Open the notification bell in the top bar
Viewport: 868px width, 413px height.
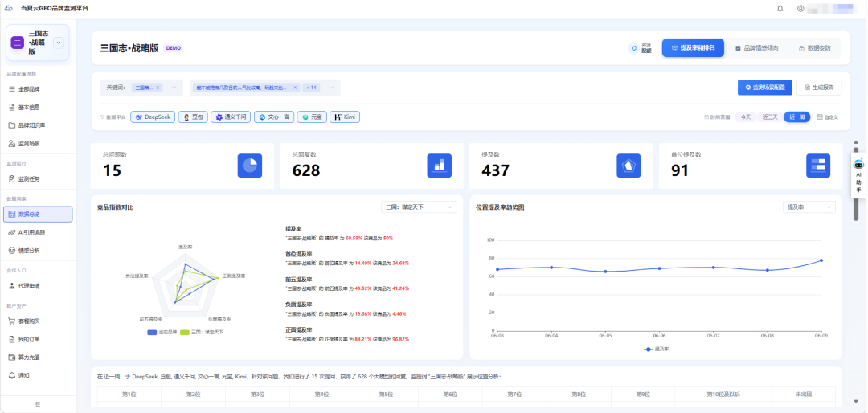(780, 8)
